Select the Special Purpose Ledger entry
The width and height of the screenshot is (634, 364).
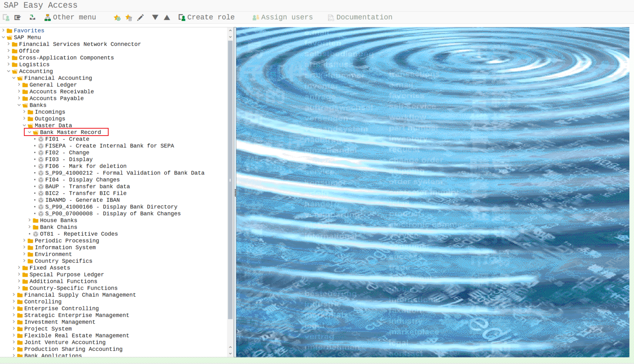pyautogui.click(x=67, y=275)
